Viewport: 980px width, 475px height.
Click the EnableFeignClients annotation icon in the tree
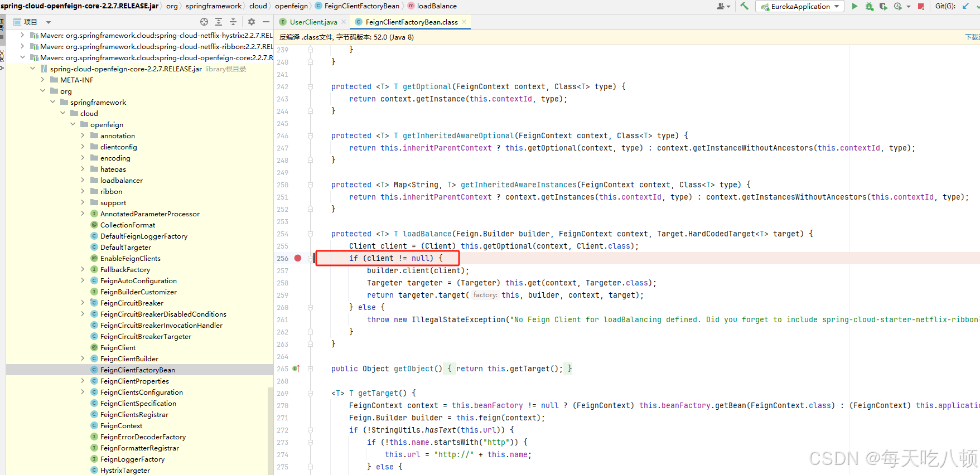tap(94, 258)
